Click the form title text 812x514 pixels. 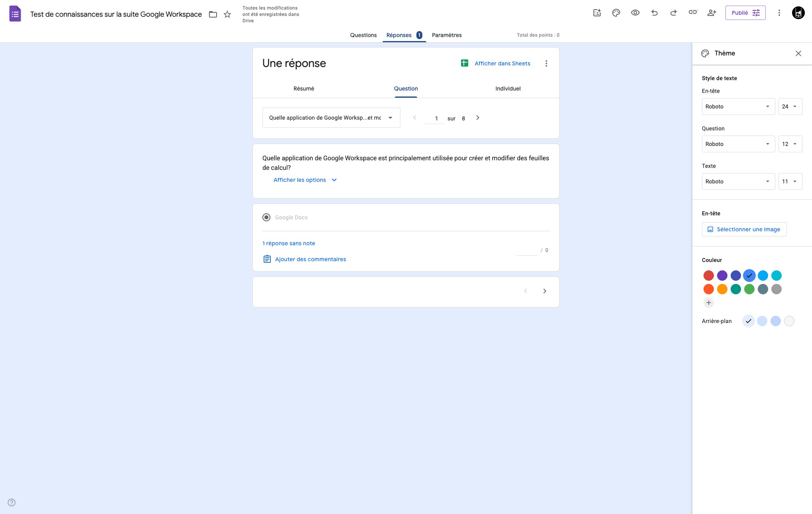tap(116, 14)
